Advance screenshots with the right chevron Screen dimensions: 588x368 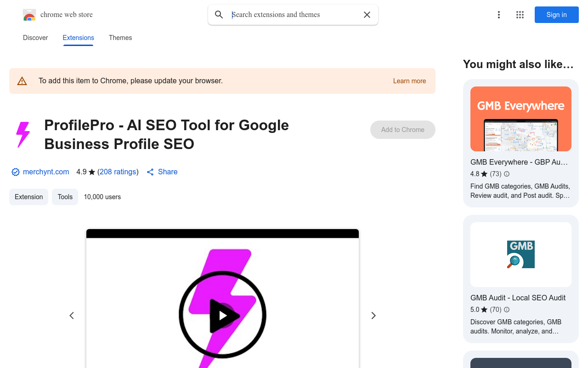(373, 316)
